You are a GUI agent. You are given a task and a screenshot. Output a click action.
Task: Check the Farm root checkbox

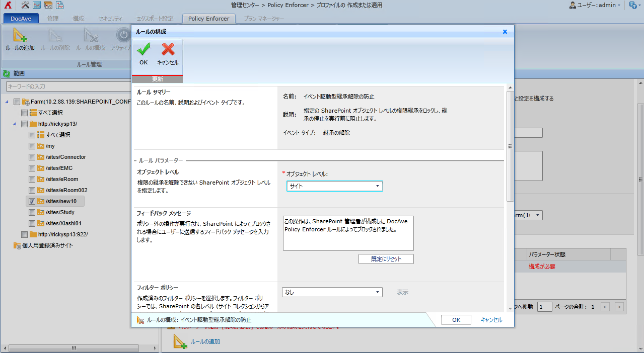pos(17,102)
